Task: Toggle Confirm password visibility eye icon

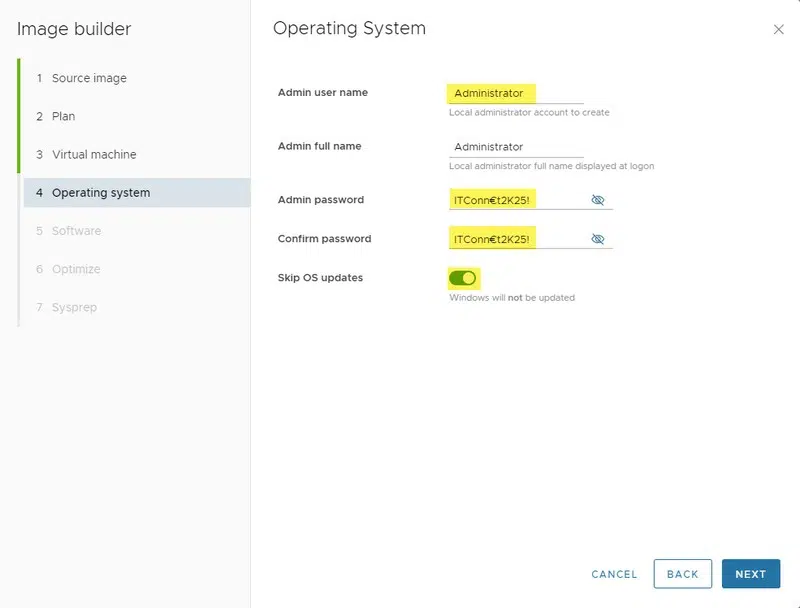Action: (598, 239)
